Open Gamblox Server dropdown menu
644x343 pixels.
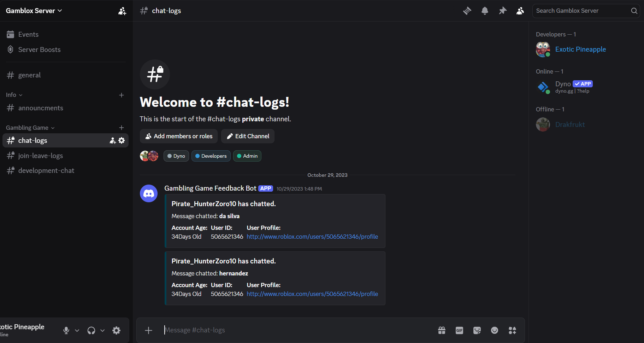click(x=34, y=11)
